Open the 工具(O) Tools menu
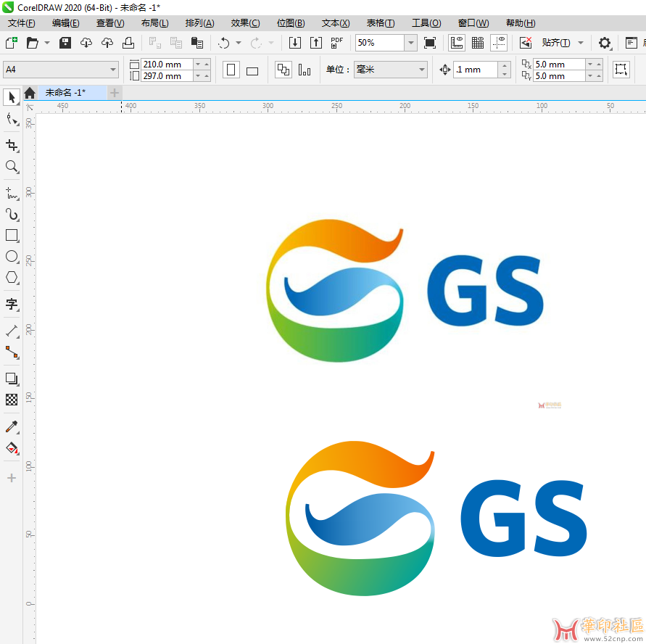 (426, 23)
